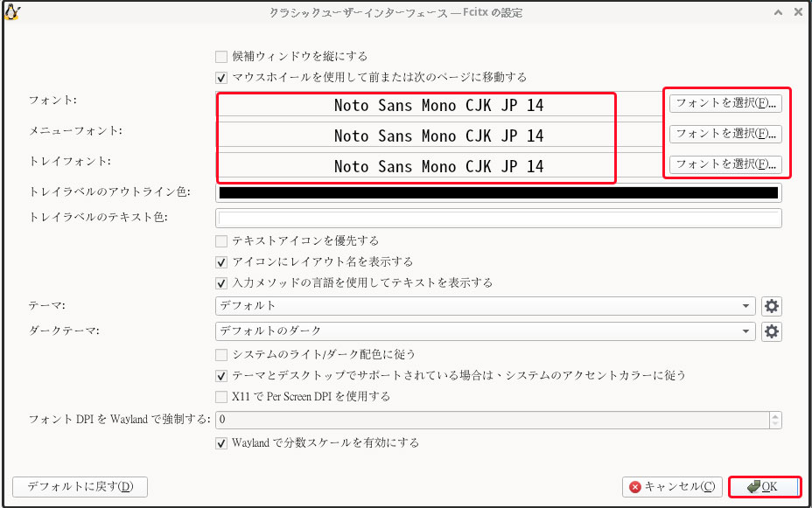The width and height of the screenshot is (812, 508).
Task: Click フォントを選択 button for フォント row
Action: pos(725,103)
